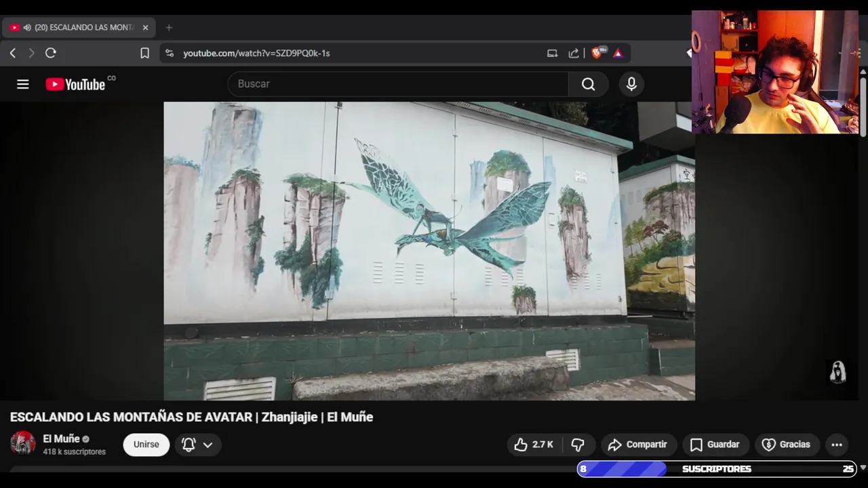Save the video with Guardar button
The width and height of the screenshot is (868, 488).
pos(715,445)
